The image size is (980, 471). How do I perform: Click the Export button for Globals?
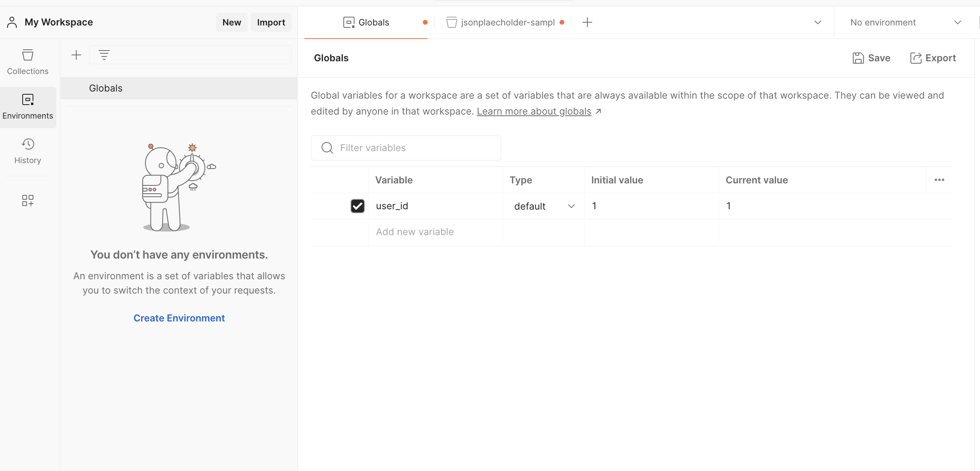(x=933, y=58)
